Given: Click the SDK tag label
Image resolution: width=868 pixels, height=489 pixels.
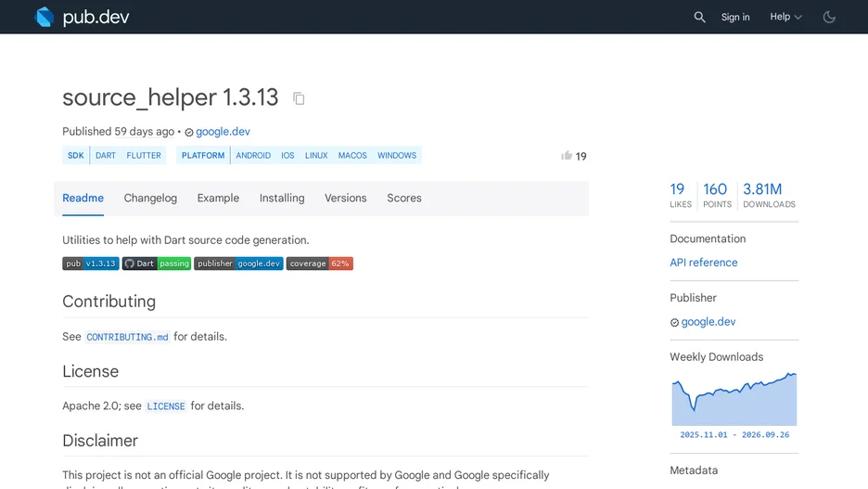Looking at the screenshot, I should pyautogui.click(x=76, y=156).
